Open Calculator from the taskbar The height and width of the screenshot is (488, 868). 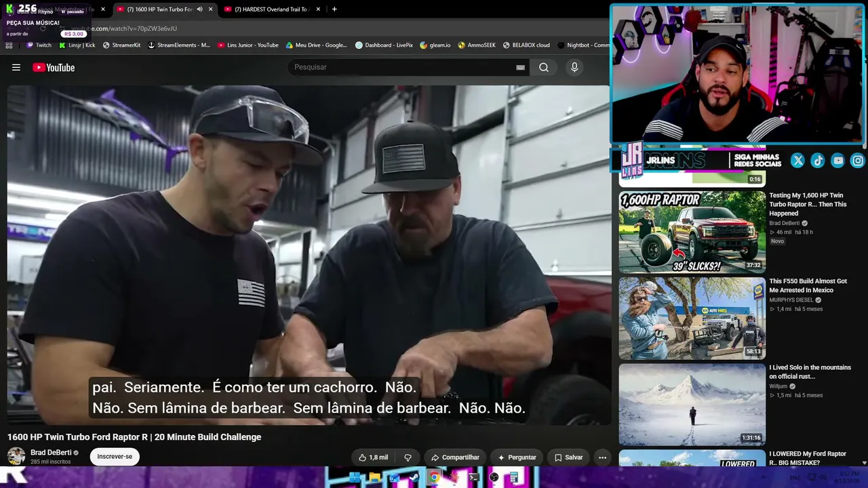coord(513,477)
